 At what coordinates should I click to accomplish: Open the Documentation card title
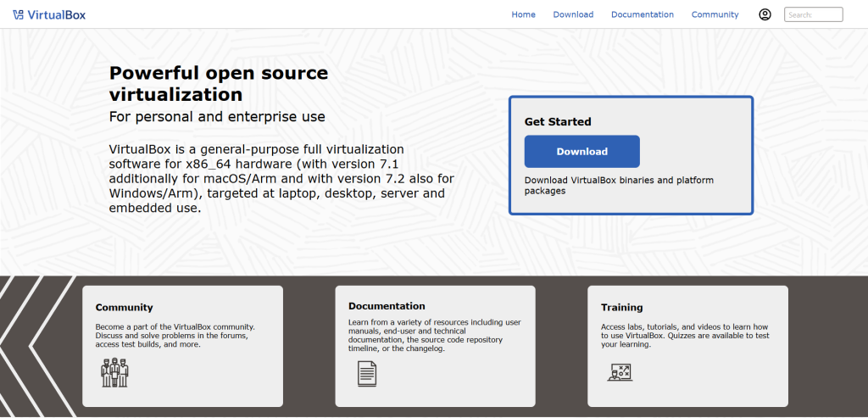[x=386, y=306]
